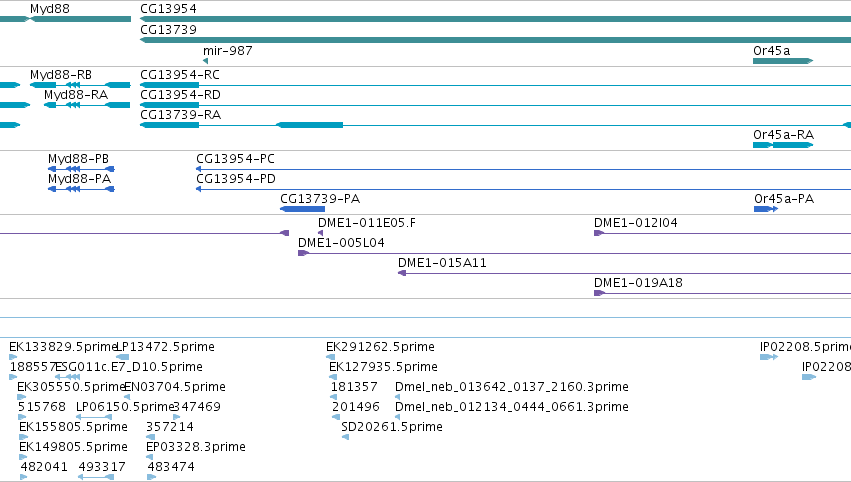Click the SD20261.5prime EST marker
This screenshot has width=851, height=482.
[x=345, y=437]
